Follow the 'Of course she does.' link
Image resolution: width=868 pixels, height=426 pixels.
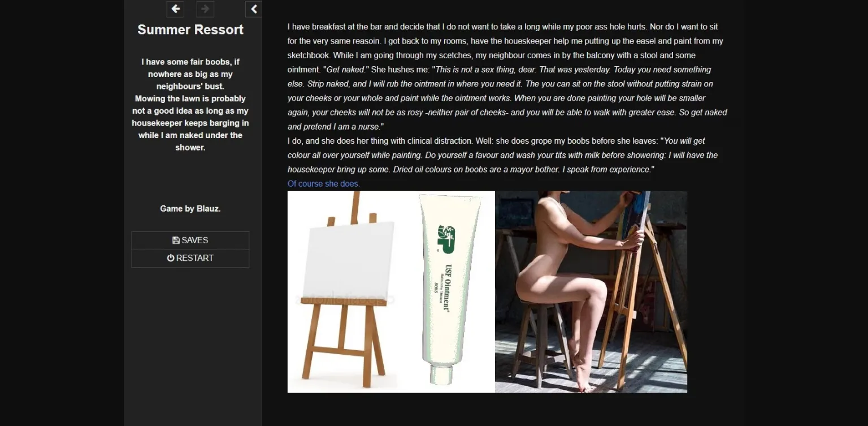(x=324, y=183)
